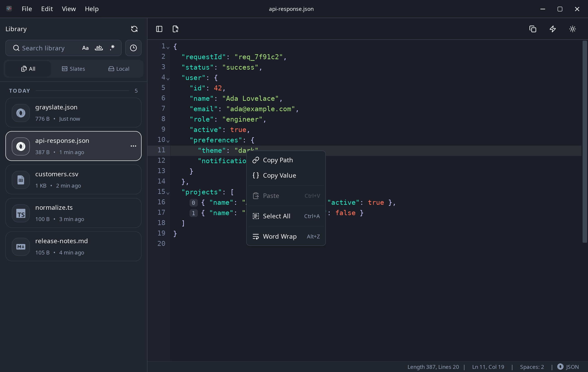Click the JSON language mode in status bar
The height and width of the screenshot is (372, 588).
(568, 367)
